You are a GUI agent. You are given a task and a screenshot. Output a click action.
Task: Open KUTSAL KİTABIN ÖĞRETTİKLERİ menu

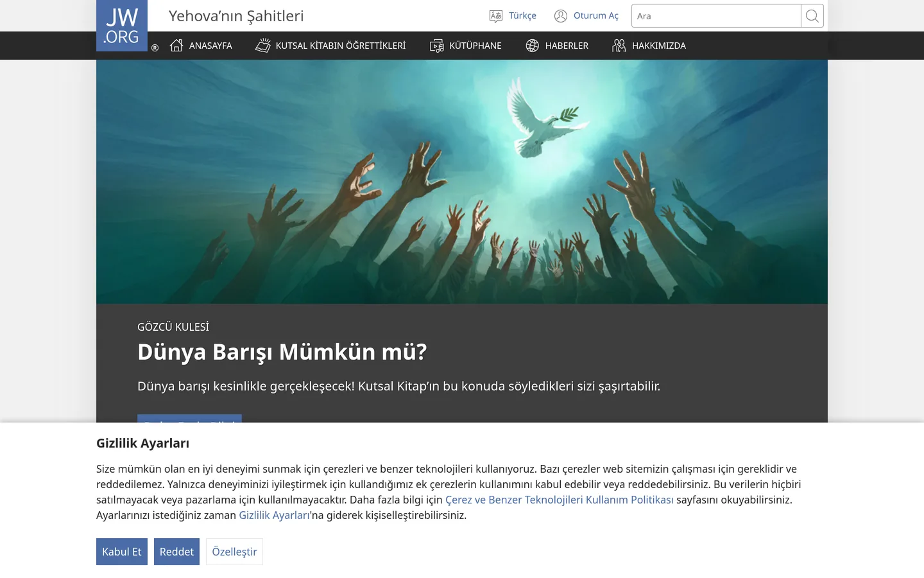(x=341, y=46)
